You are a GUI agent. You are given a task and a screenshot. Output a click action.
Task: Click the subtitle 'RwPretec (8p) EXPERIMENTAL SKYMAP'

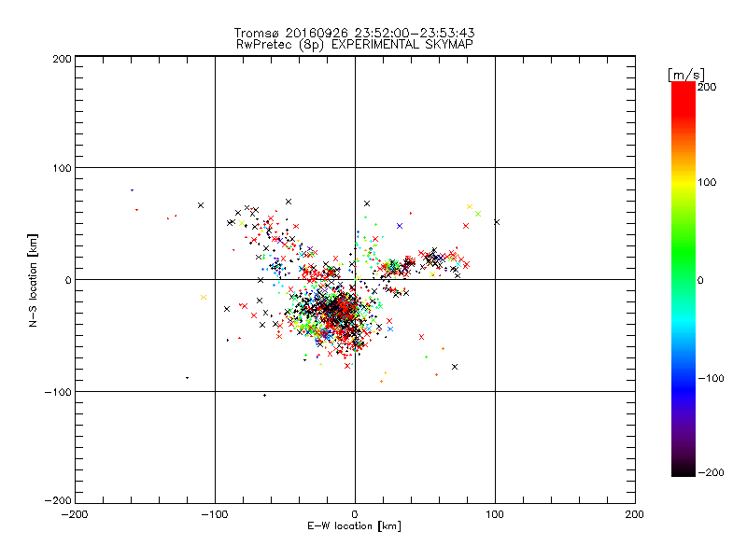pyautogui.click(x=355, y=45)
